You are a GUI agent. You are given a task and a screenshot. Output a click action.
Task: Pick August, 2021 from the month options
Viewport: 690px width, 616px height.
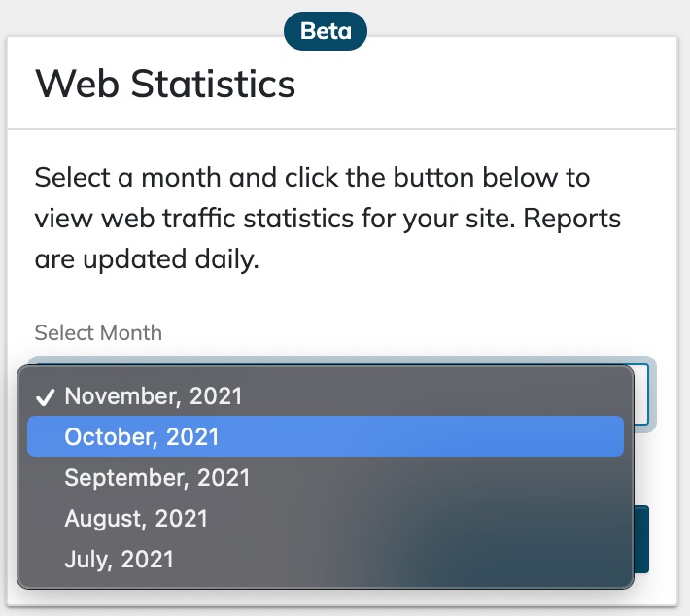pos(136,519)
